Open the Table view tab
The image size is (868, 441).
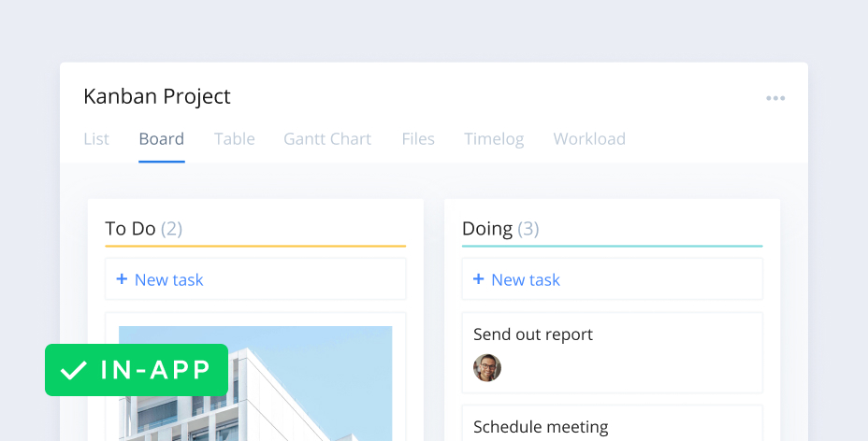[234, 139]
